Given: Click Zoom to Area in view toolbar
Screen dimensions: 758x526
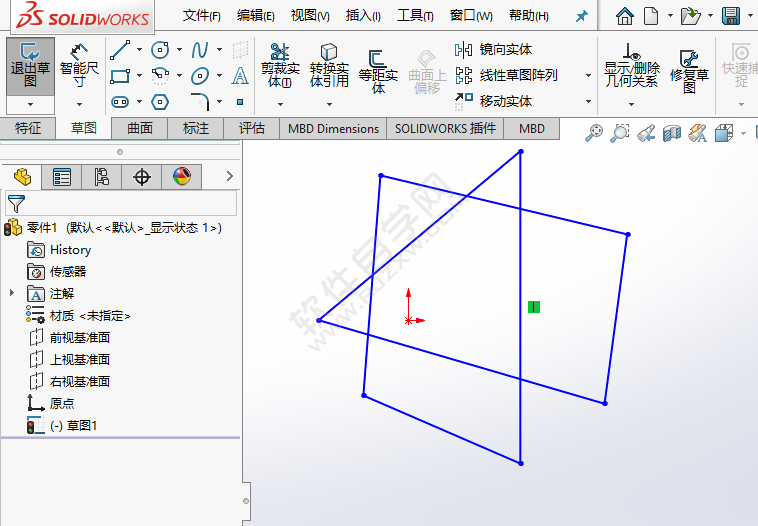Looking at the screenshot, I should tap(619, 133).
